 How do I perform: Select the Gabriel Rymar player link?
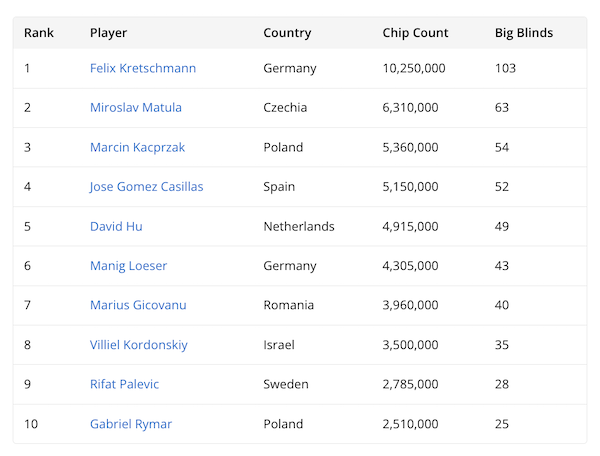pos(131,424)
